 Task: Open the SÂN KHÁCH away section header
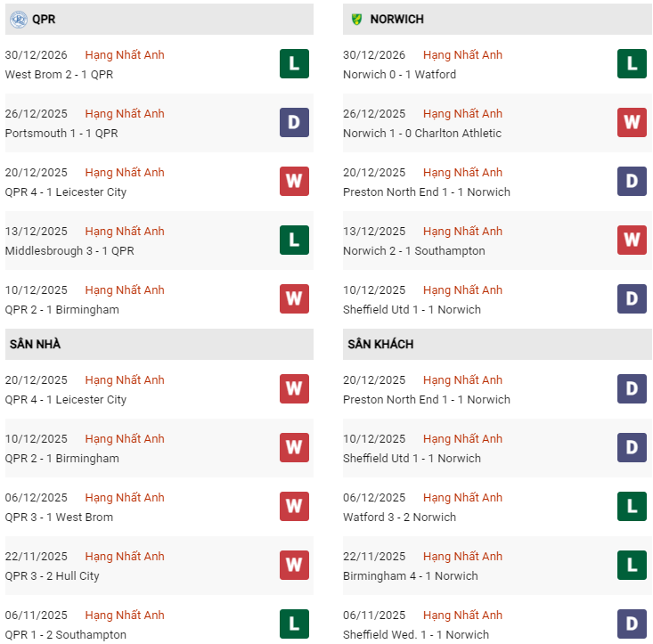[380, 344]
